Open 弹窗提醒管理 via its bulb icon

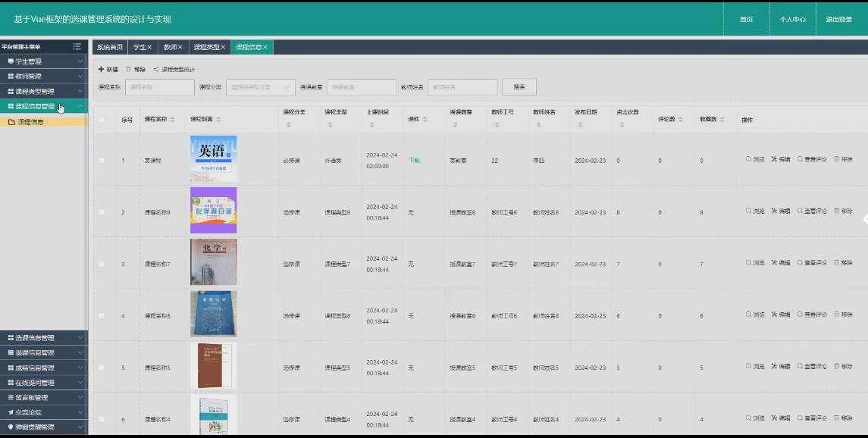click(x=11, y=427)
